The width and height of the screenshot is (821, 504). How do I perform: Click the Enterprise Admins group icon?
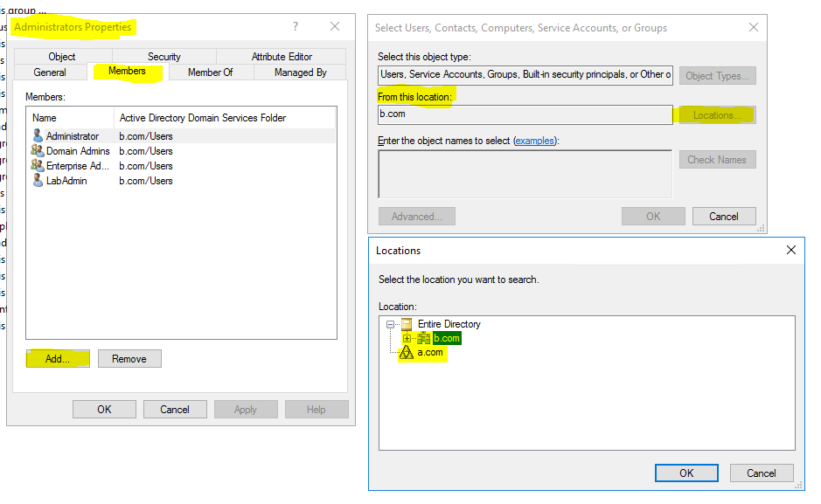point(38,165)
